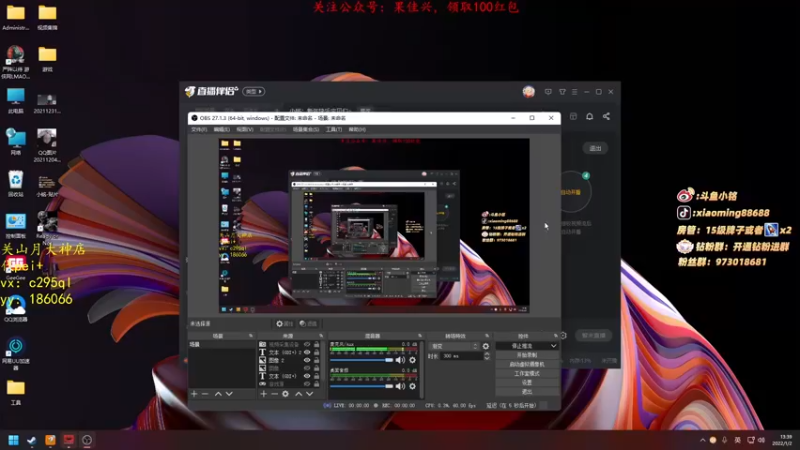Toggle lock on lower text (GDI+) source
800x450 pixels.
point(316,376)
